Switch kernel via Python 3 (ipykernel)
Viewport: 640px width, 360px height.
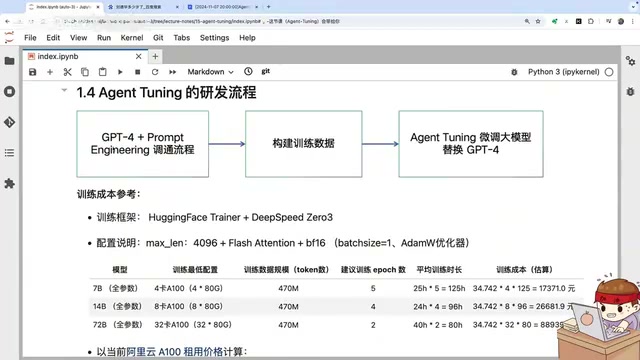click(564, 72)
